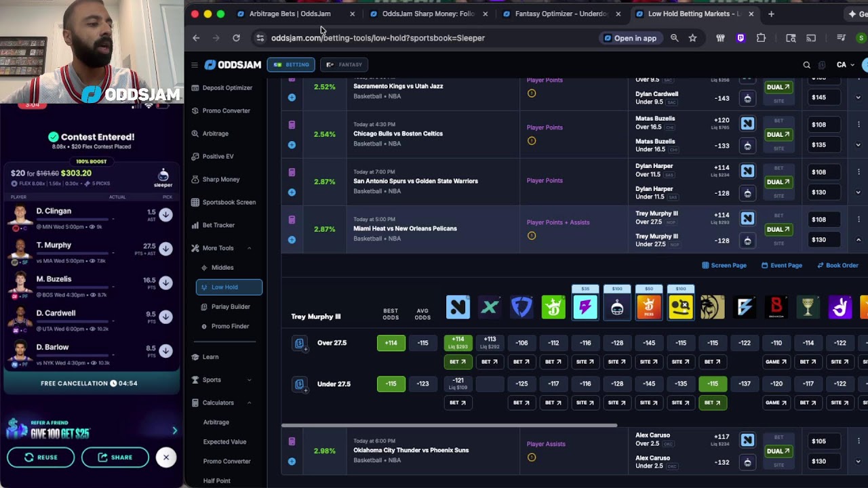The image size is (868, 488).
Task: Switch to Fantasy mode
Action: [x=344, y=64]
